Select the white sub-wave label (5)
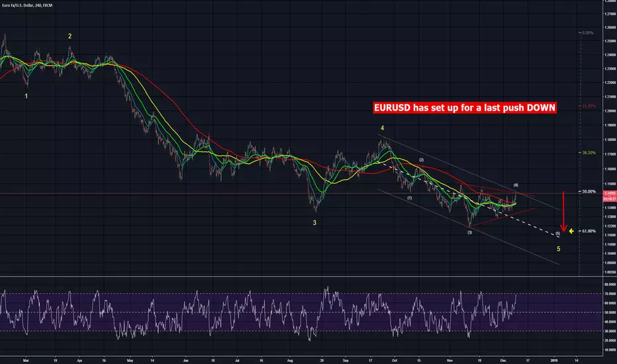Screen dimensions: 617x364 (557, 234)
